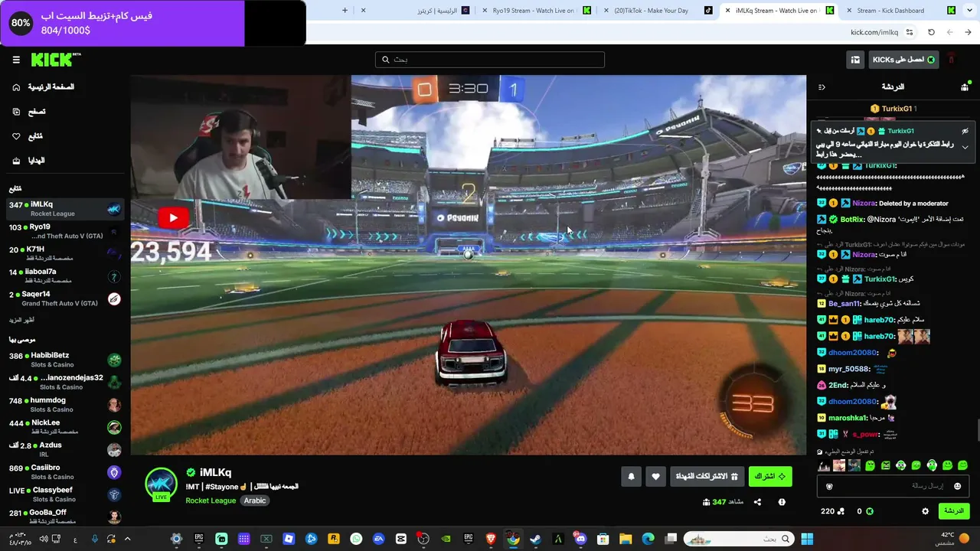Open Saqer14 channel in followed list
The width and height of the screenshot is (980, 551).
[x=65, y=298]
